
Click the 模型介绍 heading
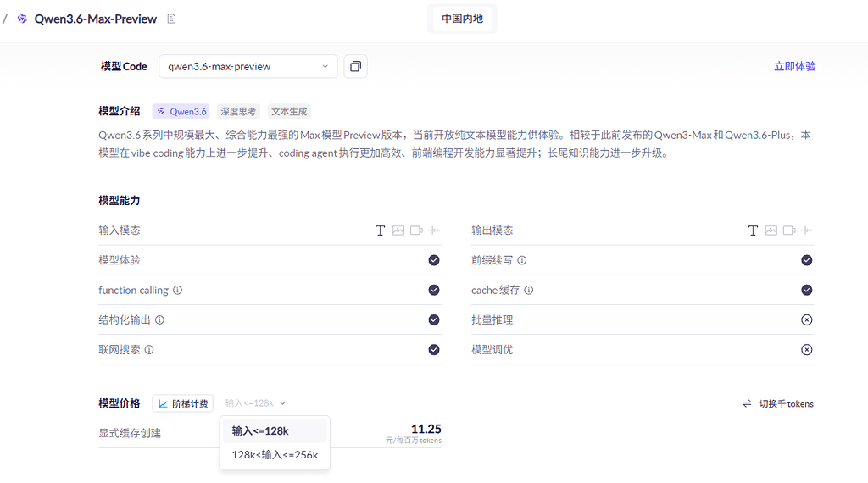(x=119, y=111)
